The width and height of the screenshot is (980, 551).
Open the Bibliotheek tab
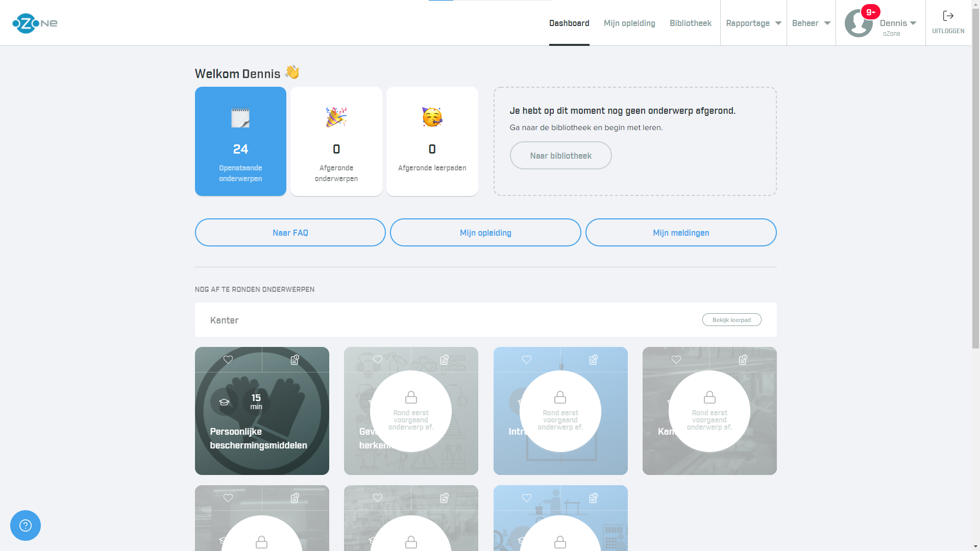690,23
